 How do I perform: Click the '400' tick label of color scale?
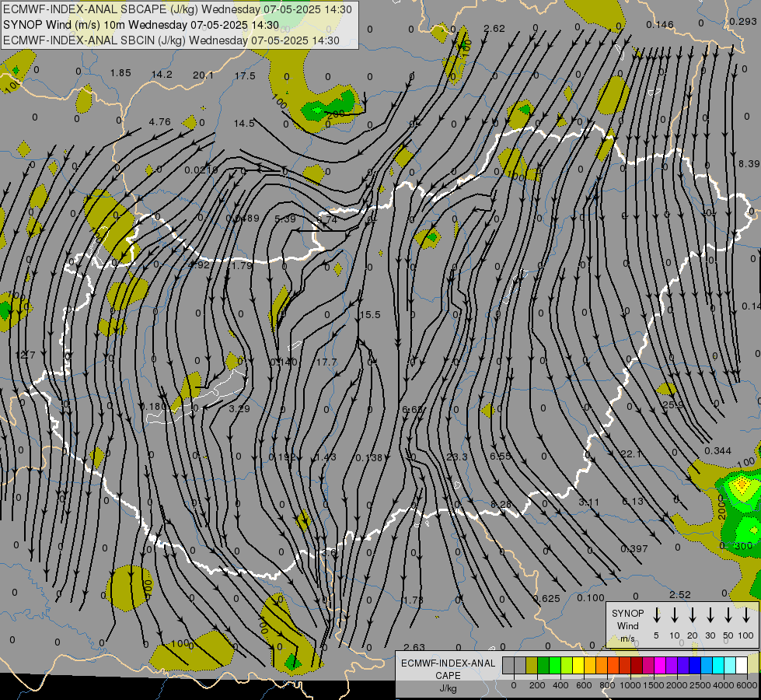coord(560,685)
